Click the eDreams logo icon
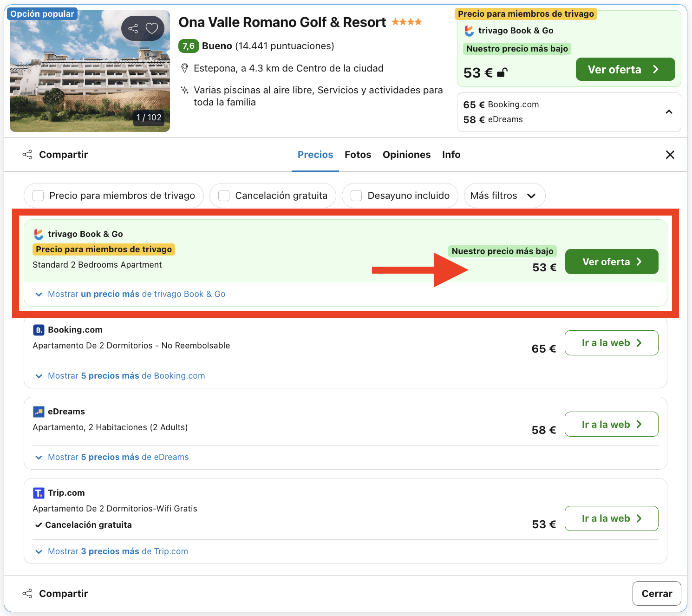The width and height of the screenshot is (692, 616). [x=39, y=411]
